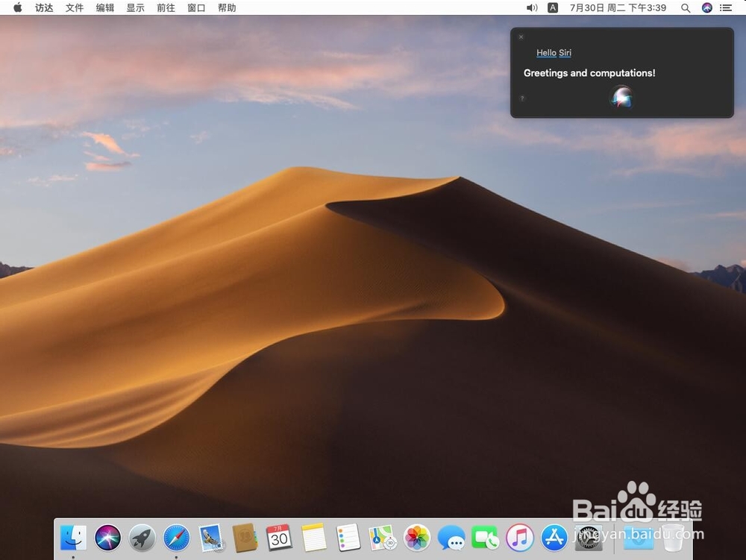Open Contacts book icon in Dock
The height and width of the screenshot is (560, 746).
pyautogui.click(x=245, y=538)
